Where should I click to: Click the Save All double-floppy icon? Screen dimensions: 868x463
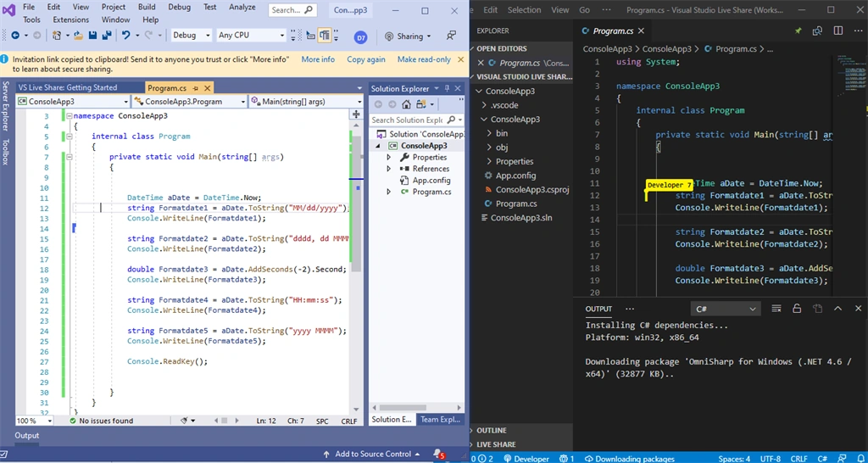pos(106,36)
